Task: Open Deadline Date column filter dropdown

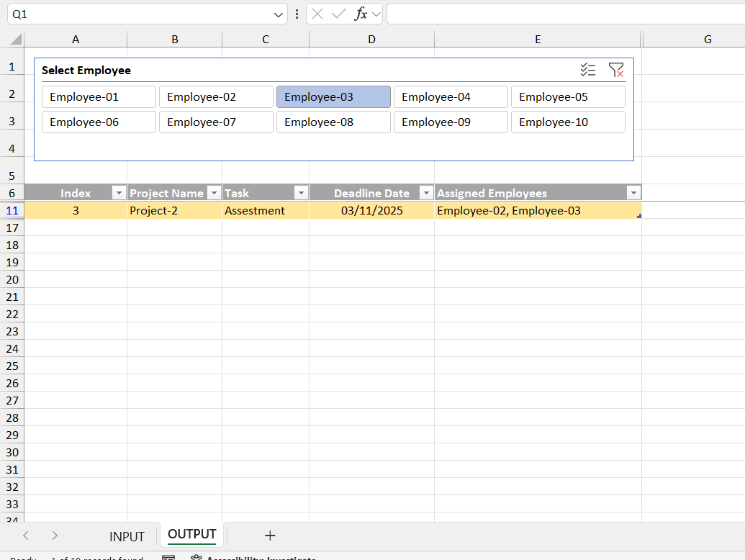Action: click(x=426, y=193)
